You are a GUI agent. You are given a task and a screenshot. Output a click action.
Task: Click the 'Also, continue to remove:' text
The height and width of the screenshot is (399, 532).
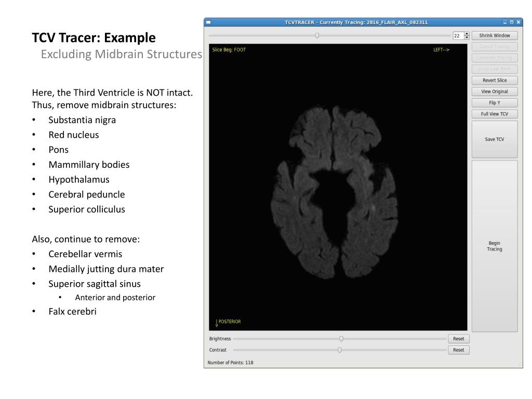coord(86,239)
